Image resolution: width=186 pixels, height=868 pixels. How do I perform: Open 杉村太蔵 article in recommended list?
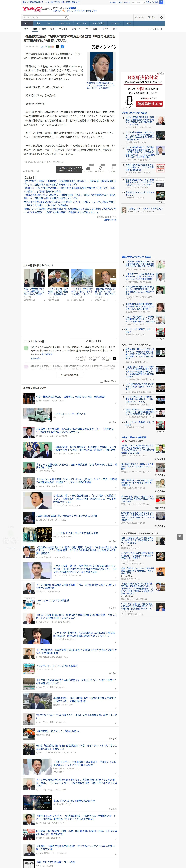84,498
